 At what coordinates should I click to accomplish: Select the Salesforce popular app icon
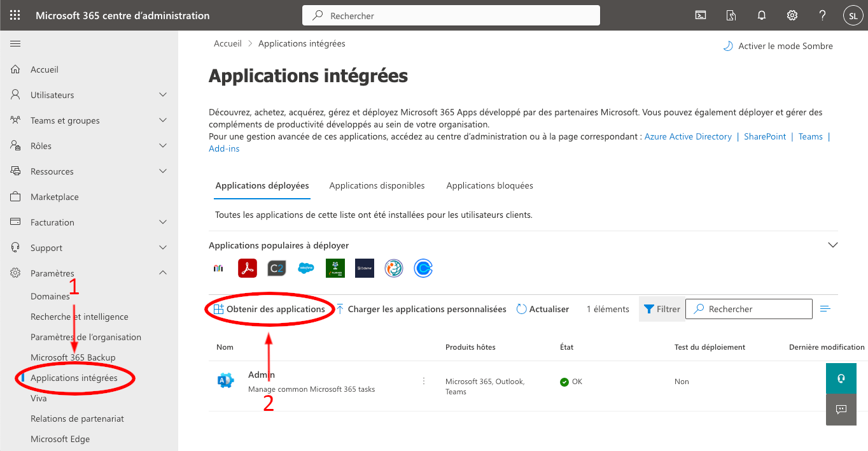[x=306, y=268]
